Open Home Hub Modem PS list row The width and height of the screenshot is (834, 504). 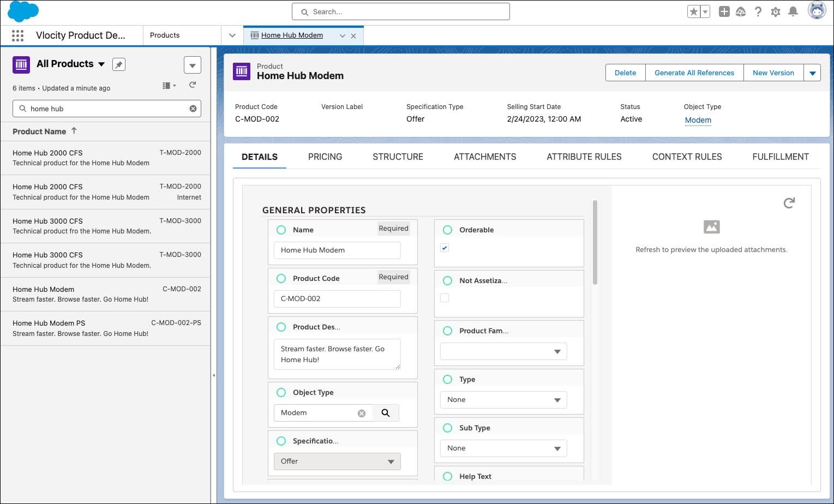coord(105,328)
